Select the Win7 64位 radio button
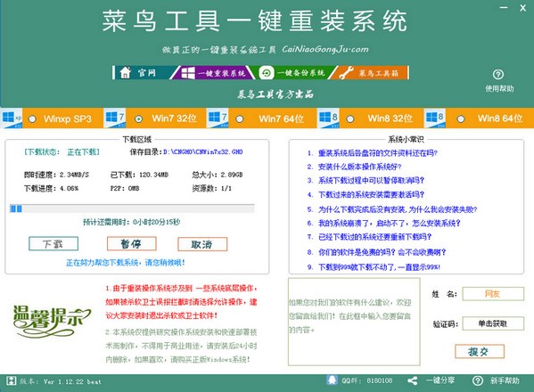The image size is (534, 392). (x=240, y=119)
